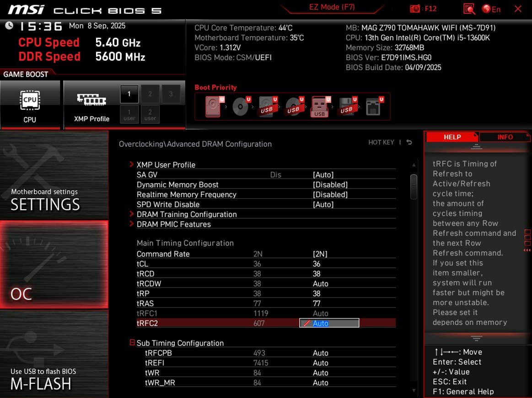Expand DRAM PMIC Features submenu

pyautogui.click(x=173, y=224)
